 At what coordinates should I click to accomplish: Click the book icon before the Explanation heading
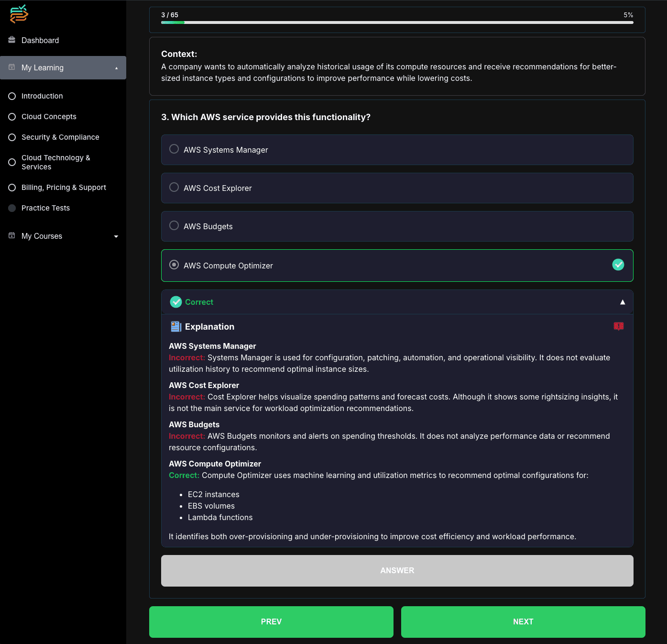tap(175, 326)
